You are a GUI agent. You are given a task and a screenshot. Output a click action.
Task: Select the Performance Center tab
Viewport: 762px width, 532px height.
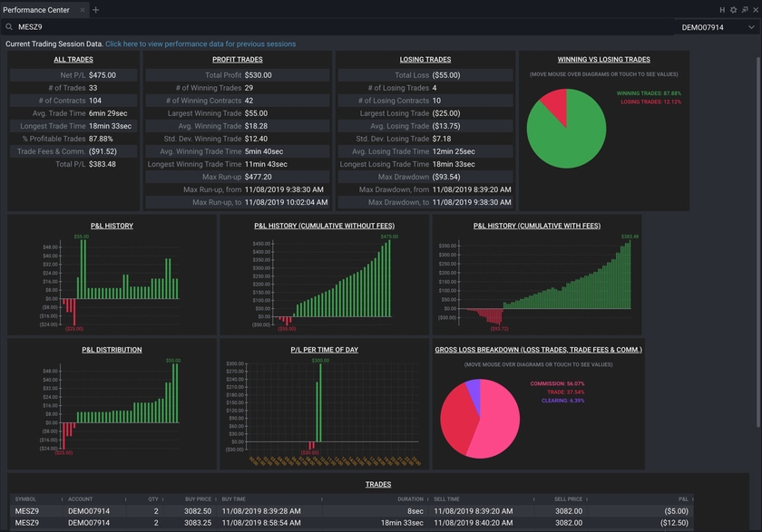(x=39, y=10)
